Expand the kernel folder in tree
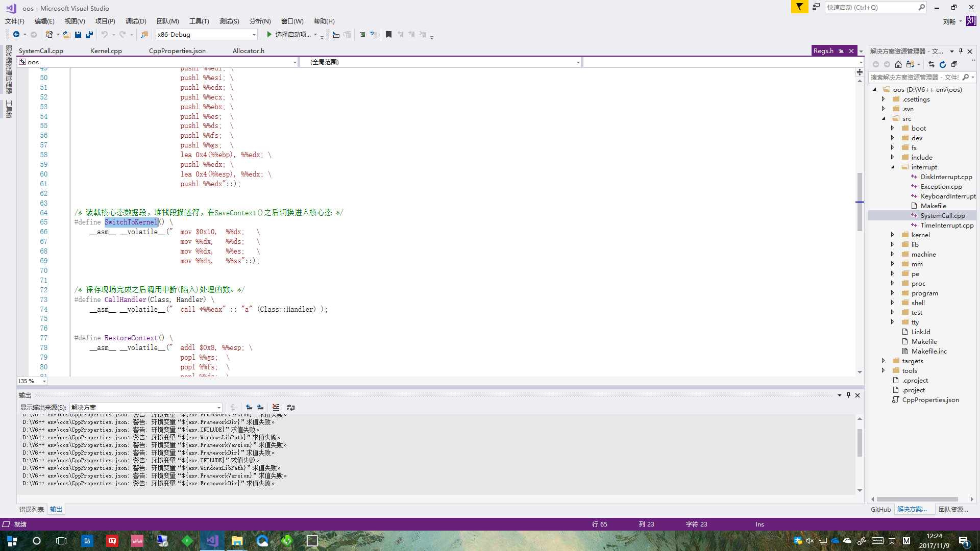Screen dimensions: 980x551 tap(893, 235)
